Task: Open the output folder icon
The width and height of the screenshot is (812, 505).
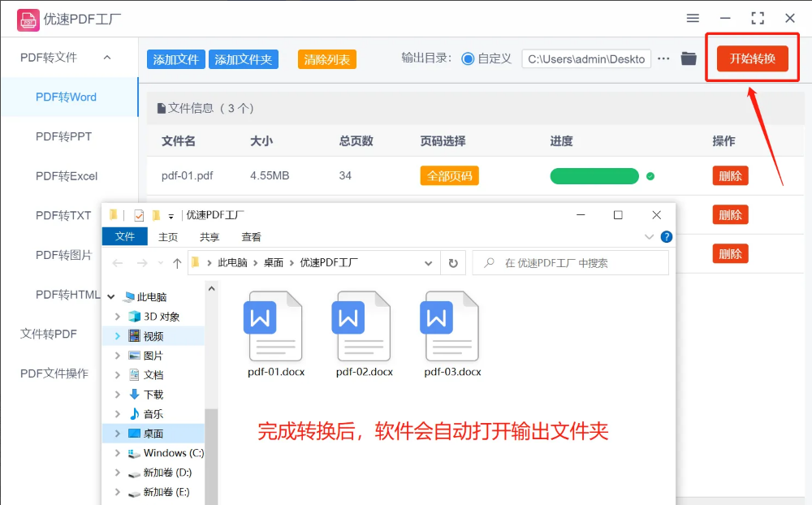Action: pyautogui.click(x=689, y=58)
